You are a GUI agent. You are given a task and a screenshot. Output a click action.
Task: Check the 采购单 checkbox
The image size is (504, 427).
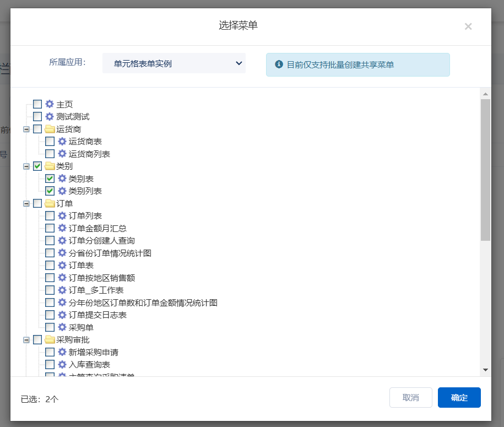click(50, 327)
